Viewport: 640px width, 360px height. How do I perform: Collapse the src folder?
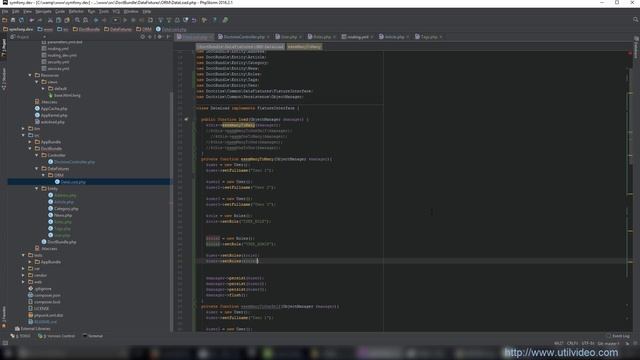[23, 135]
